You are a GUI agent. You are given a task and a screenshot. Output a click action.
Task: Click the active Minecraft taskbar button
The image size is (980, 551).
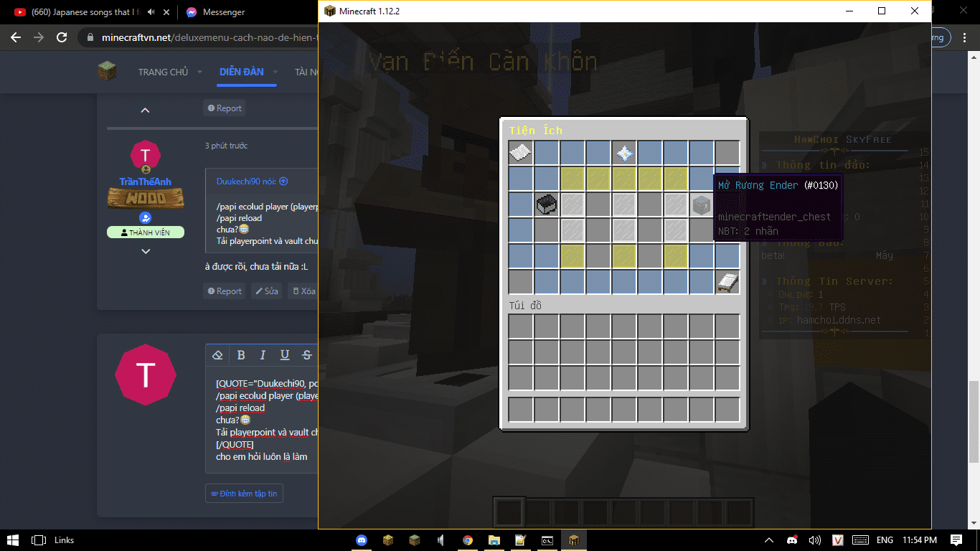click(x=573, y=540)
